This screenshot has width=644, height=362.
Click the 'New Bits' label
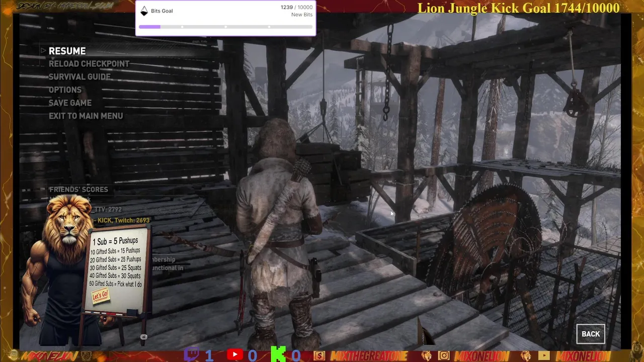(x=302, y=15)
